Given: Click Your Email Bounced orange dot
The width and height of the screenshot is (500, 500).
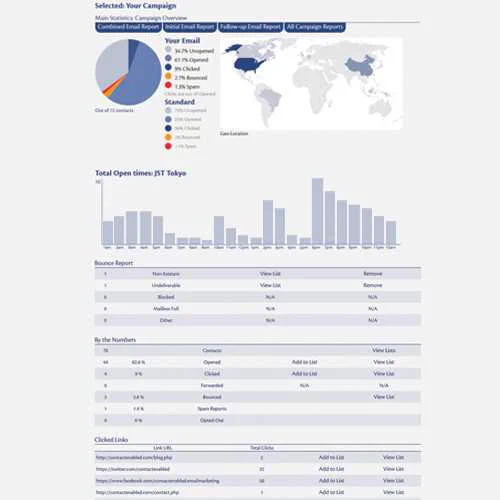Looking at the screenshot, I should click(x=168, y=76).
